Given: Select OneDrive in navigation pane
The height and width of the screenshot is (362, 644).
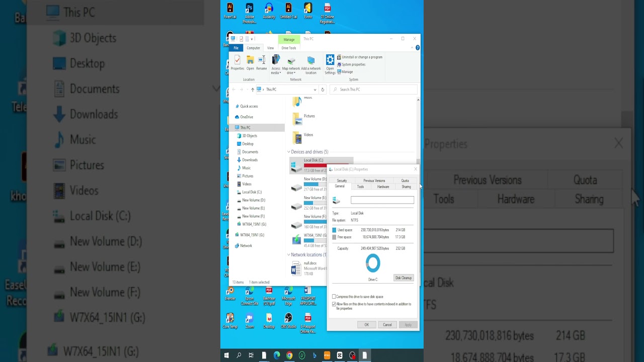Looking at the screenshot, I should (246, 117).
